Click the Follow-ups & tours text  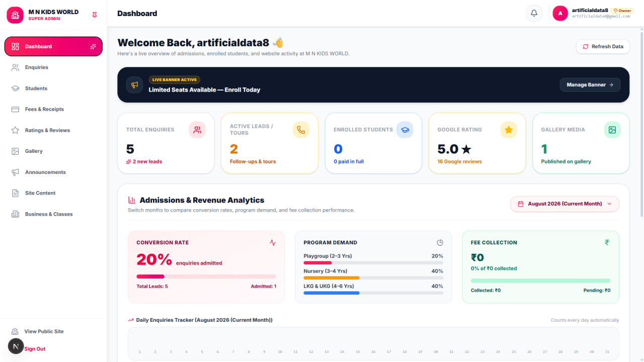(253, 161)
